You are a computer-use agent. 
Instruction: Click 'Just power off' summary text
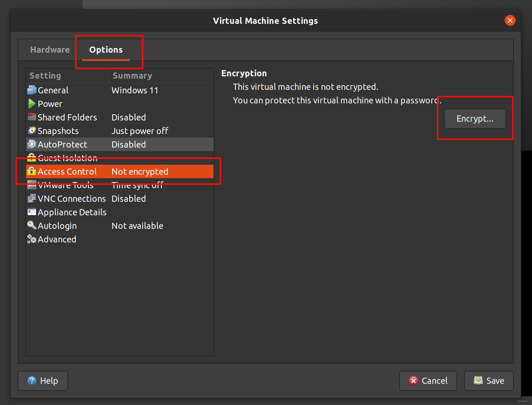tap(140, 131)
